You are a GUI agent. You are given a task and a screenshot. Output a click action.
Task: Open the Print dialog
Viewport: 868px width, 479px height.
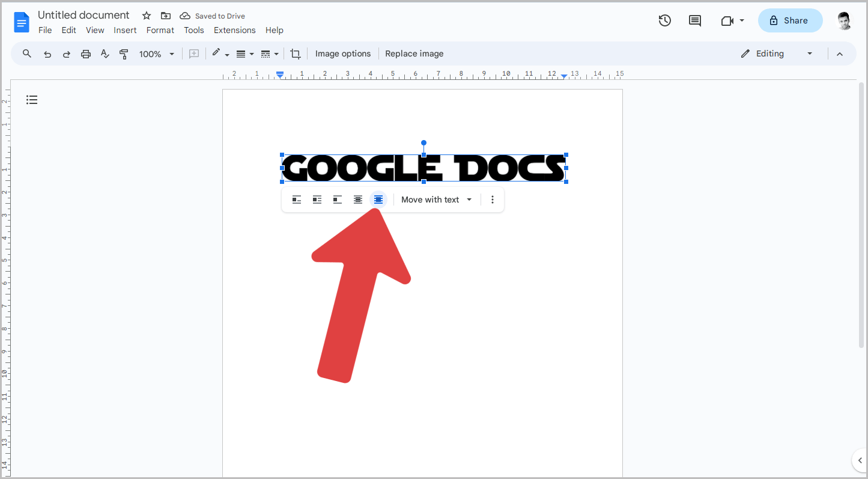pos(85,53)
